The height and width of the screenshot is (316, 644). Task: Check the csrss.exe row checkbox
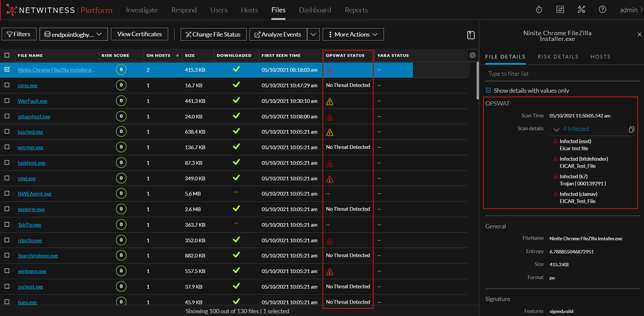[7, 85]
